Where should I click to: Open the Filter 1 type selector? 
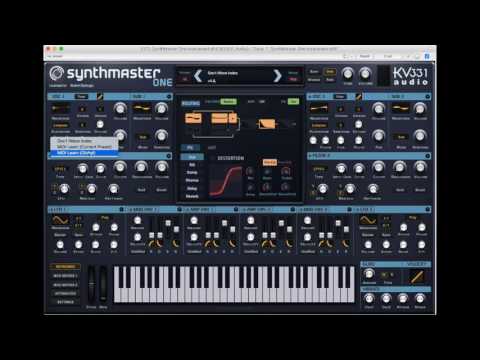click(60, 169)
